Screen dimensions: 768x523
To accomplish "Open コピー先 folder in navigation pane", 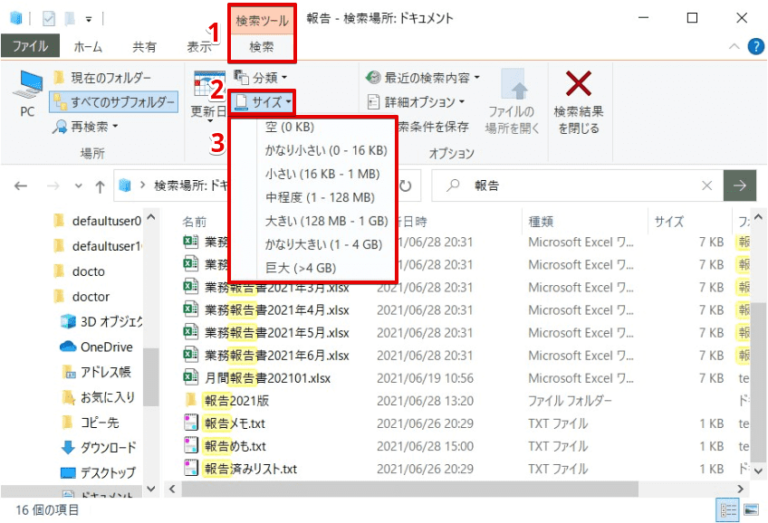I will (x=90, y=422).
